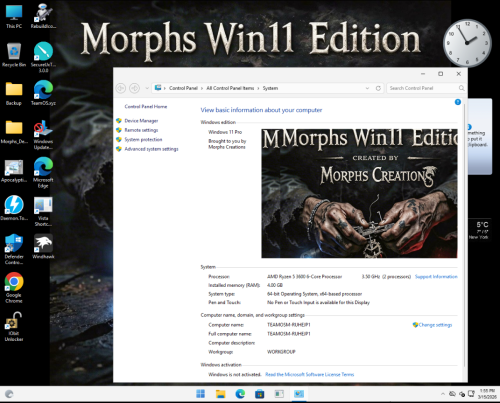Open Support Information link

point(436,277)
